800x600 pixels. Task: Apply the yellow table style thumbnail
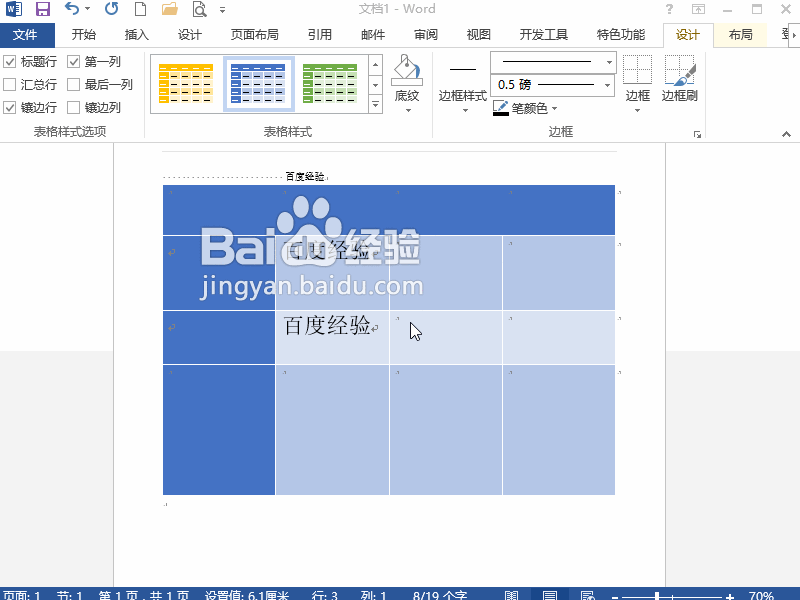186,84
